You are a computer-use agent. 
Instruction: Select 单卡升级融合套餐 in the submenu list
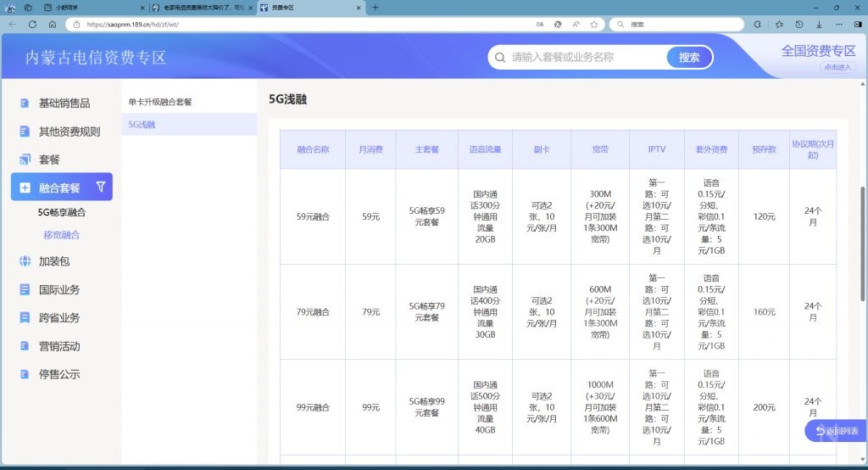tap(161, 102)
